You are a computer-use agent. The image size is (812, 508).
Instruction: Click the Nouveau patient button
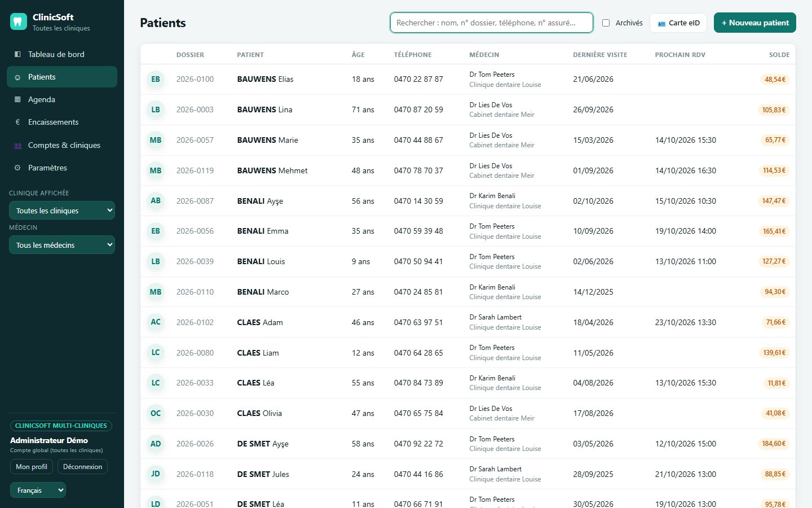pos(755,23)
